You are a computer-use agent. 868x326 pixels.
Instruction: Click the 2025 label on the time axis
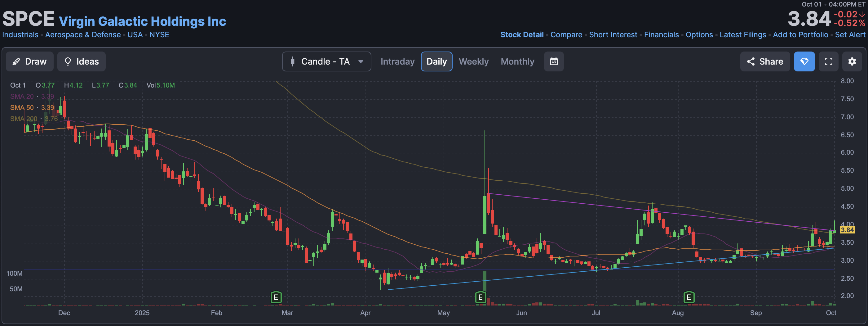pos(142,313)
